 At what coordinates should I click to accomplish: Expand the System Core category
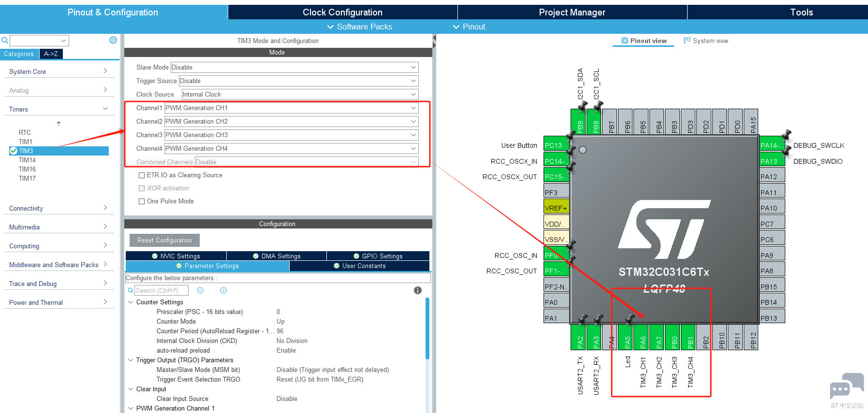pyautogui.click(x=59, y=71)
